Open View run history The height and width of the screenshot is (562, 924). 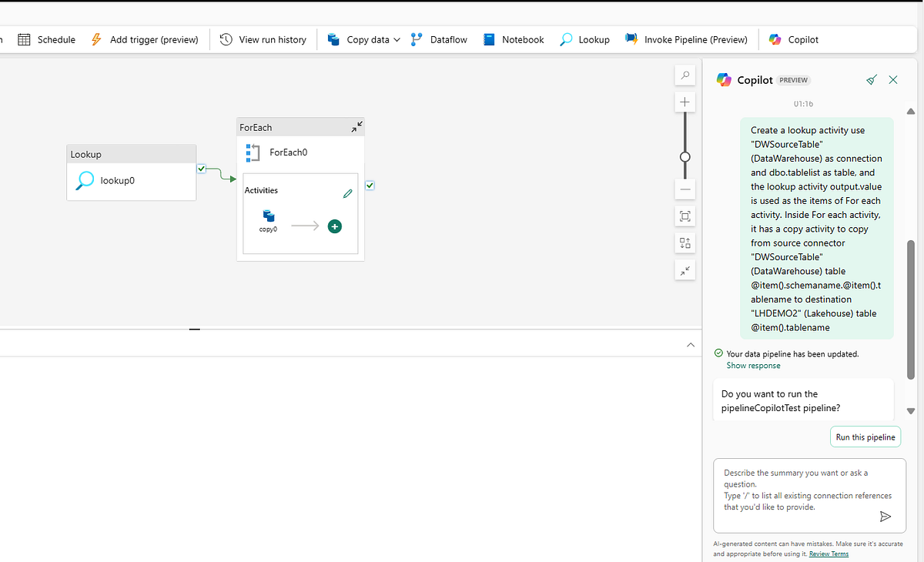tap(263, 39)
